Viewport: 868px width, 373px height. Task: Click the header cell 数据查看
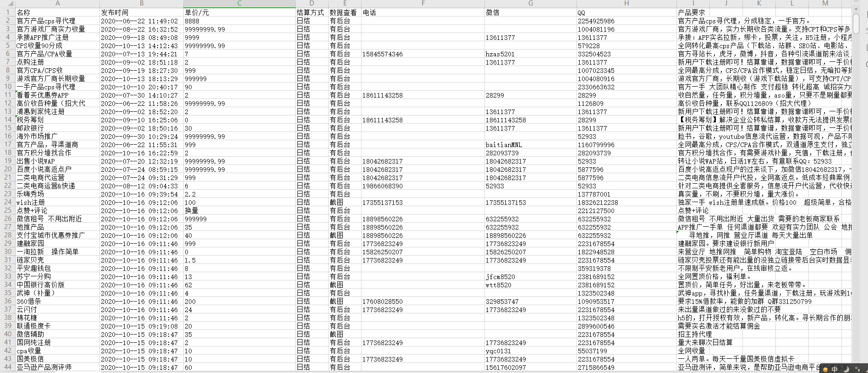pyautogui.click(x=345, y=12)
